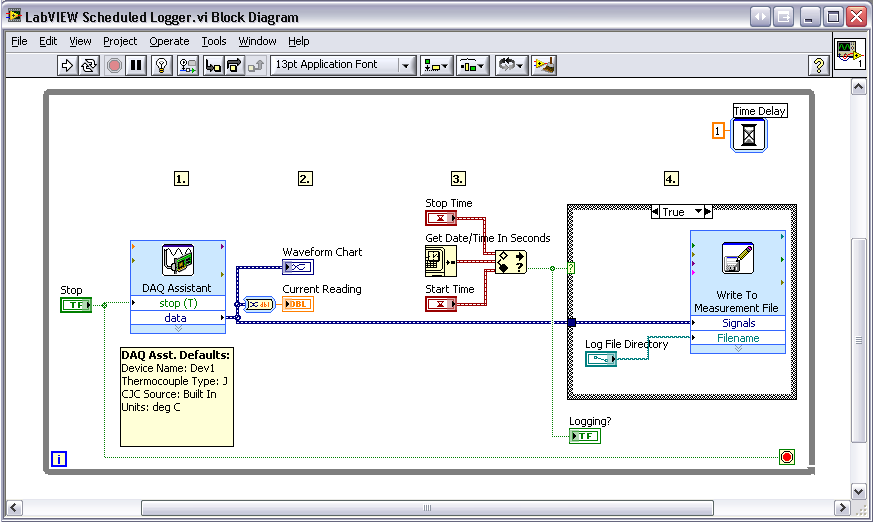Select the DAQ Assistant express VI icon
The image size is (873, 522).
click(177, 261)
